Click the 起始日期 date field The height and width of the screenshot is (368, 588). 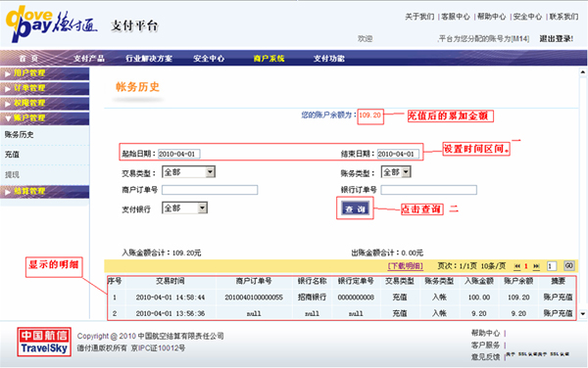pyautogui.click(x=179, y=154)
